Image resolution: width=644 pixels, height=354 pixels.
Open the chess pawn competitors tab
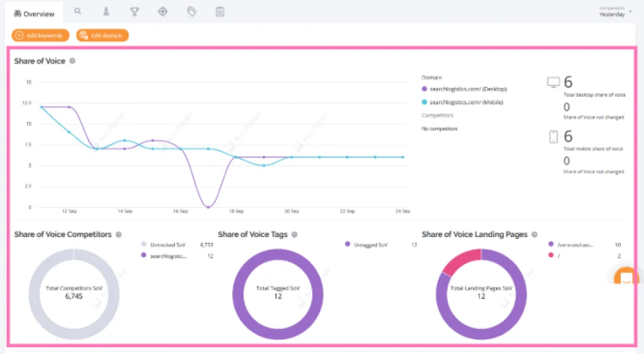106,11
